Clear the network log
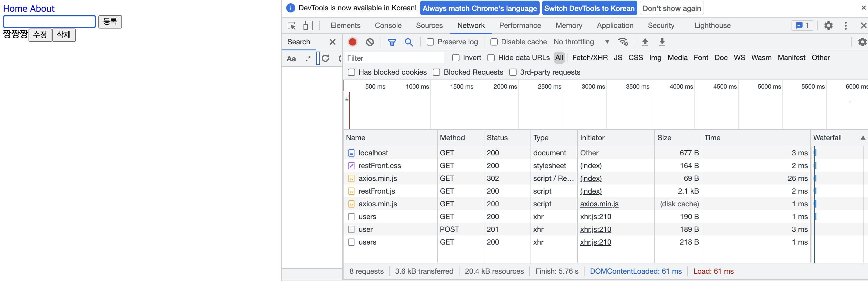The height and width of the screenshot is (281, 868). [370, 42]
